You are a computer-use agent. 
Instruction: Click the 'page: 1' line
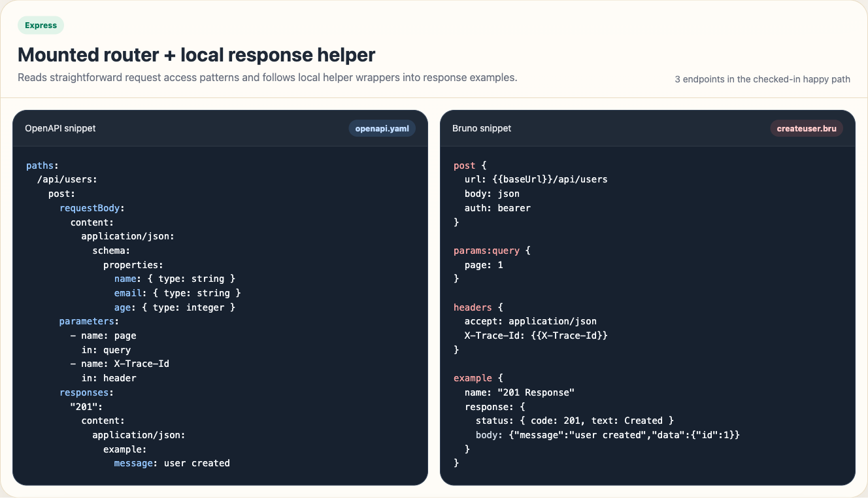[484, 265]
